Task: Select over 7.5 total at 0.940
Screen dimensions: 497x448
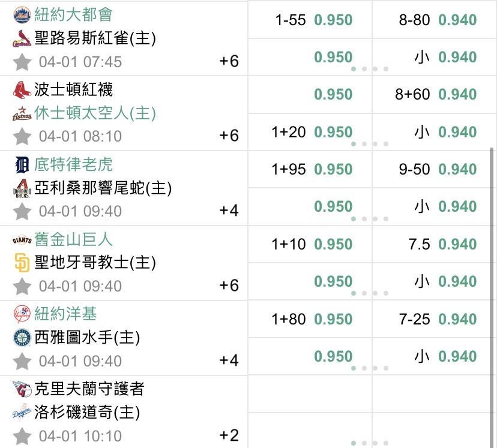Action: pyautogui.click(x=441, y=244)
